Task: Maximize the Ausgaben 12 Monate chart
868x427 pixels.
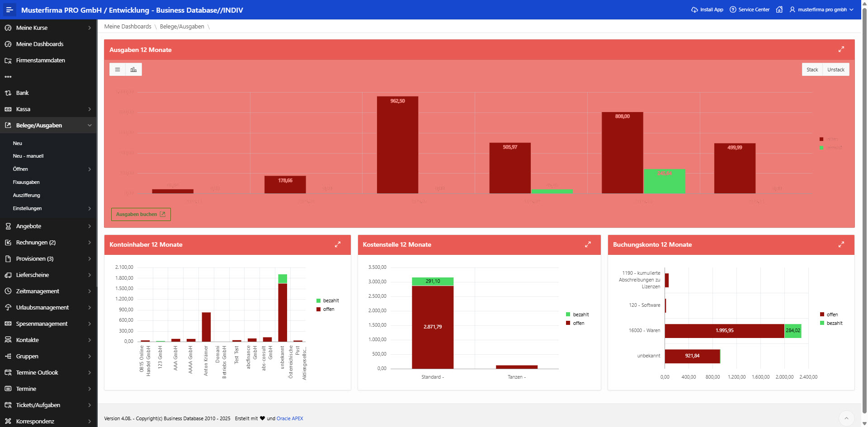Action: click(x=841, y=49)
